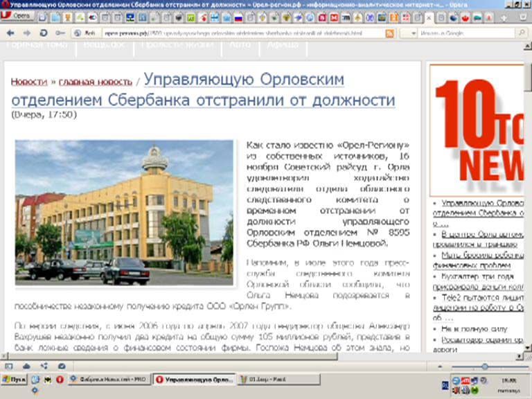This screenshot has width=532, height=399.
Task: Open the 'Афиша' site section
Action: (x=283, y=45)
